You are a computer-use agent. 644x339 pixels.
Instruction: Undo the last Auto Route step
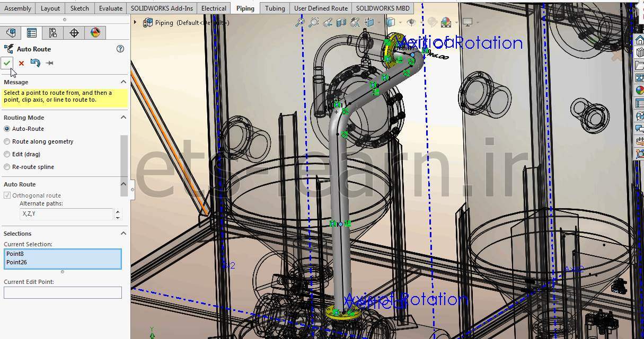35,63
